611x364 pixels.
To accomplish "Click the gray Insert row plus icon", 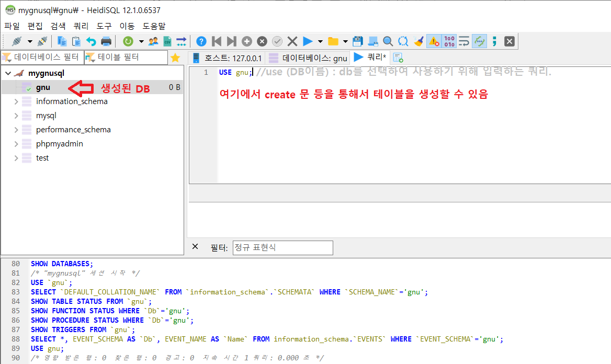I will click(247, 41).
